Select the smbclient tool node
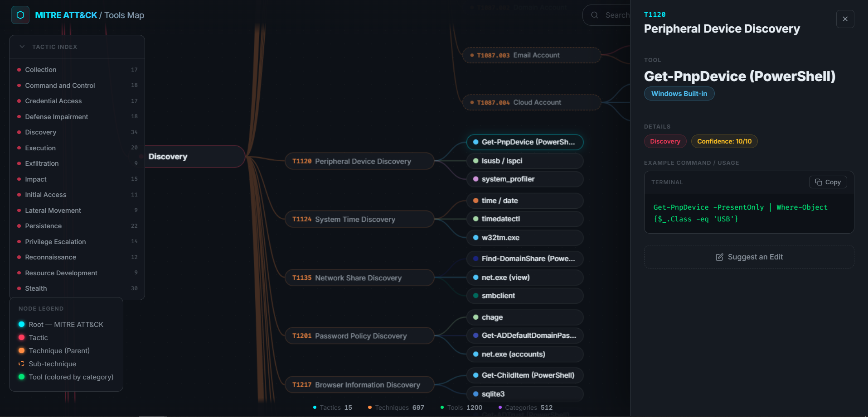 525,296
